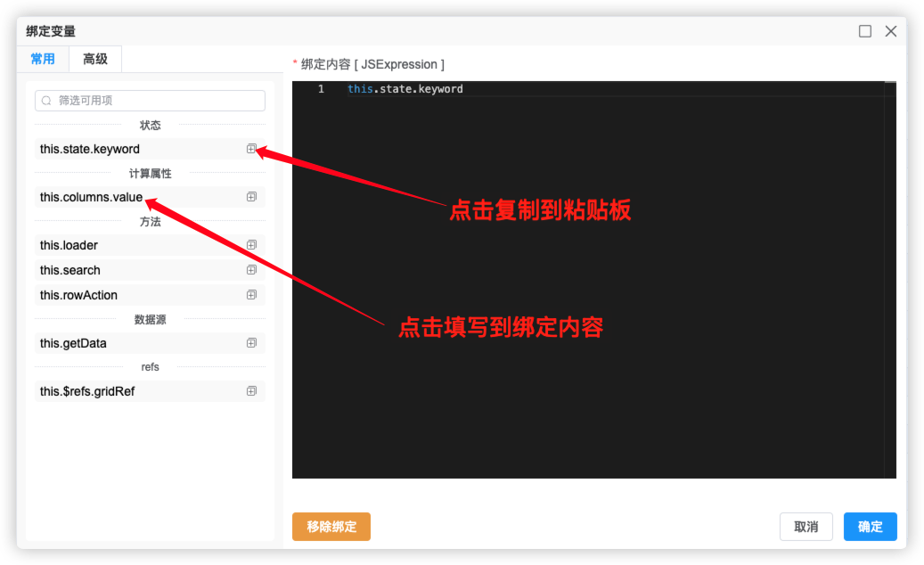Screen dimensions: 924x565
Task: Copy this.getData to clipboard icon
Action: [x=251, y=343]
